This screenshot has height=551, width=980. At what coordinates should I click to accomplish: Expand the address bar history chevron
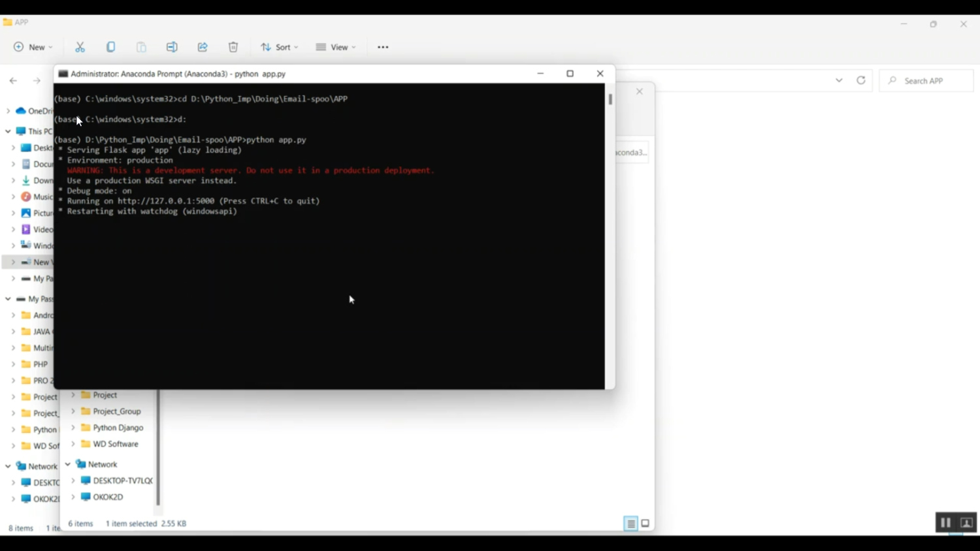[x=839, y=80]
